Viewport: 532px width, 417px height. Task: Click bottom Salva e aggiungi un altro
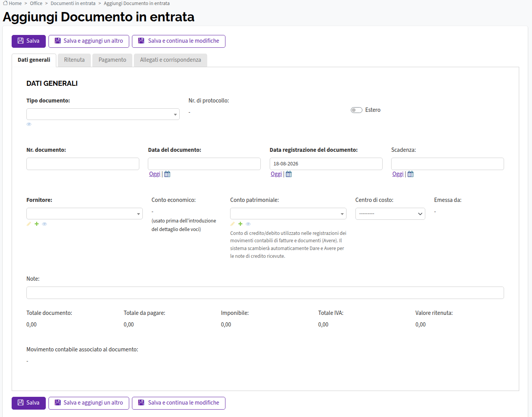[89, 403]
